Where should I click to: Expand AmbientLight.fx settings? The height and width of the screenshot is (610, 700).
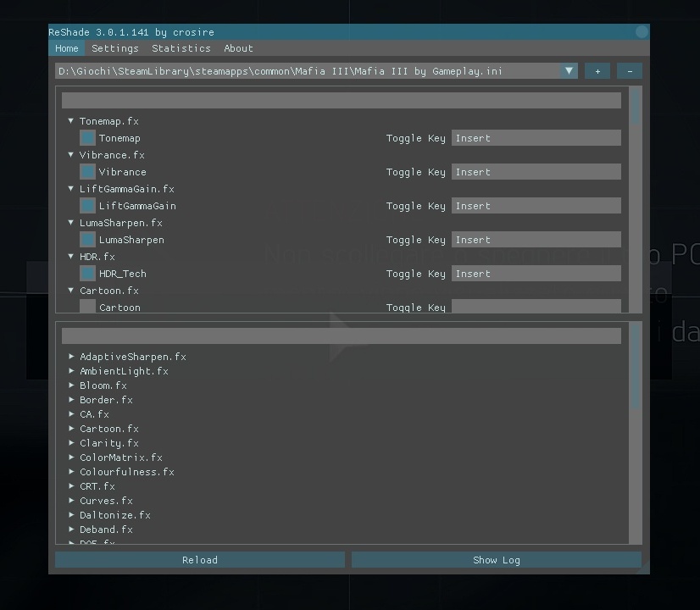(x=71, y=371)
